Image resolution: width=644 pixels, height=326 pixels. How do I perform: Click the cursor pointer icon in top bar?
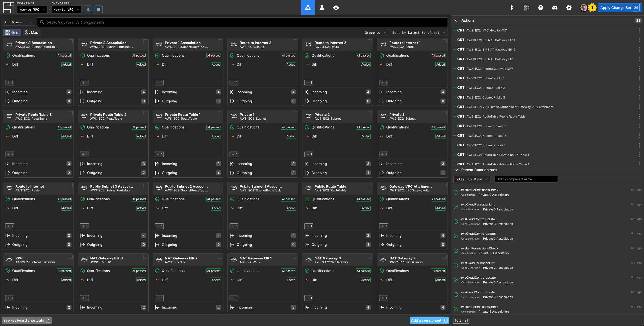[x=512, y=7]
